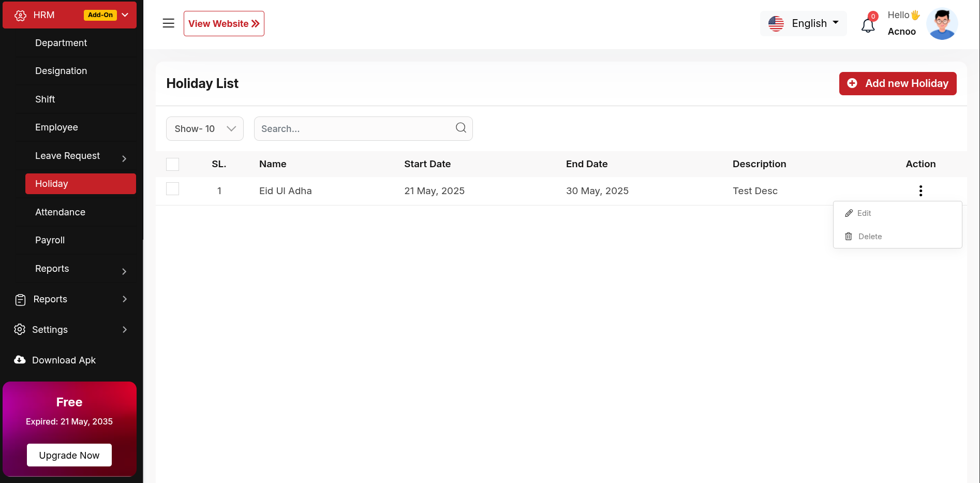Screen dimensions: 980x483
Task: Open the three-dot action menu for Eid Ul Adha
Action: click(920, 191)
